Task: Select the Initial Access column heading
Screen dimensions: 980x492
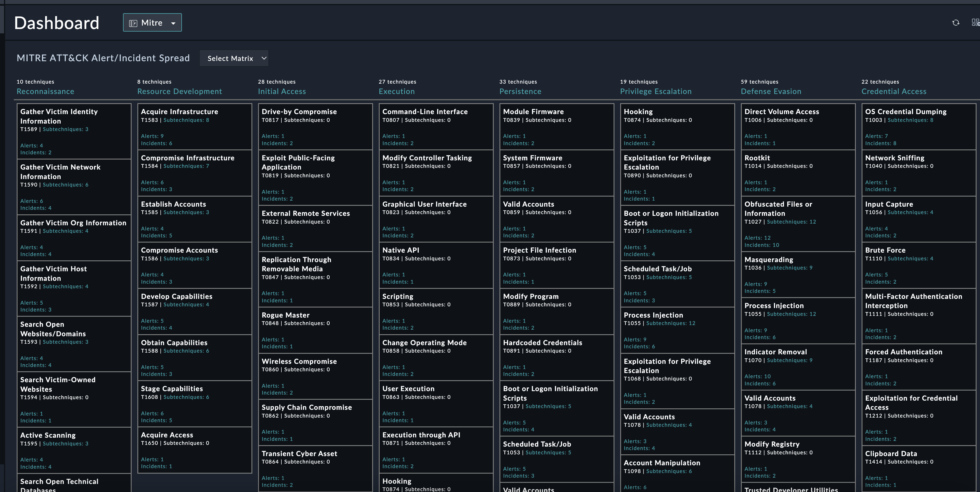Action: [282, 91]
